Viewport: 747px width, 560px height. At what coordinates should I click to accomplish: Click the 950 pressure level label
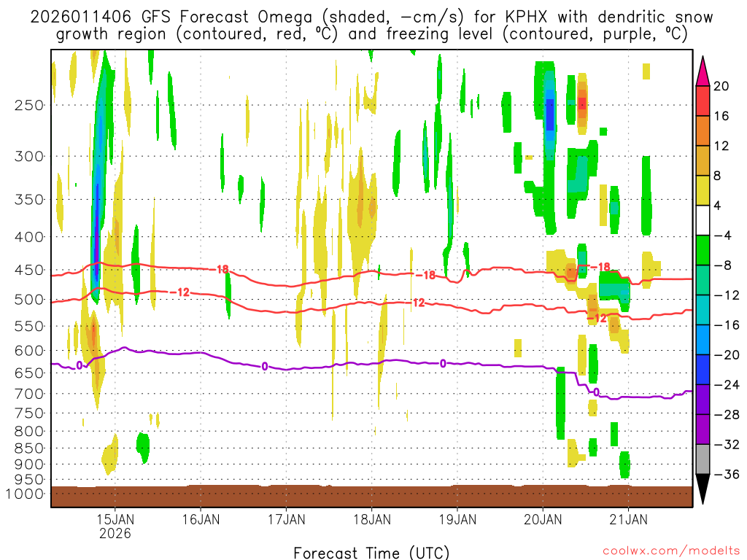point(29,480)
